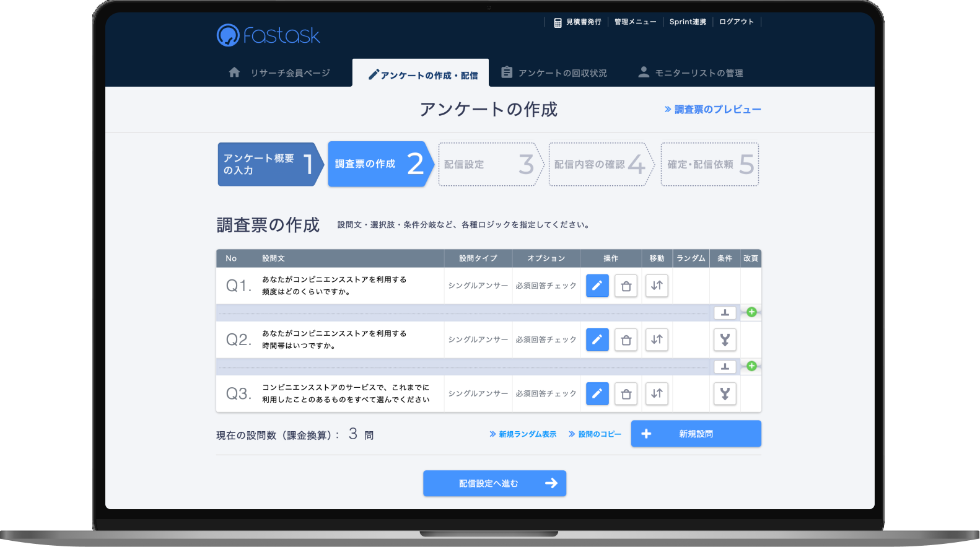Open the branch condition icon for Q2

[725, 339]
